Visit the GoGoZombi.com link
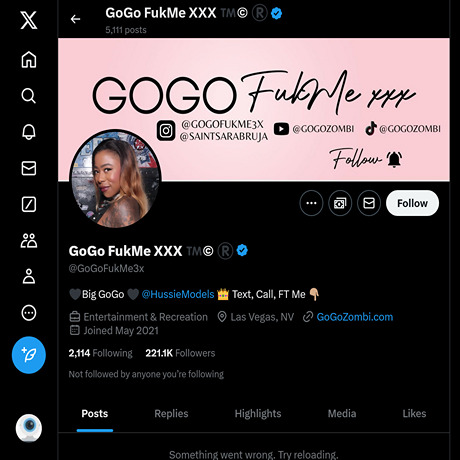This screenshot has width=460, height=460. pos(355,317)
